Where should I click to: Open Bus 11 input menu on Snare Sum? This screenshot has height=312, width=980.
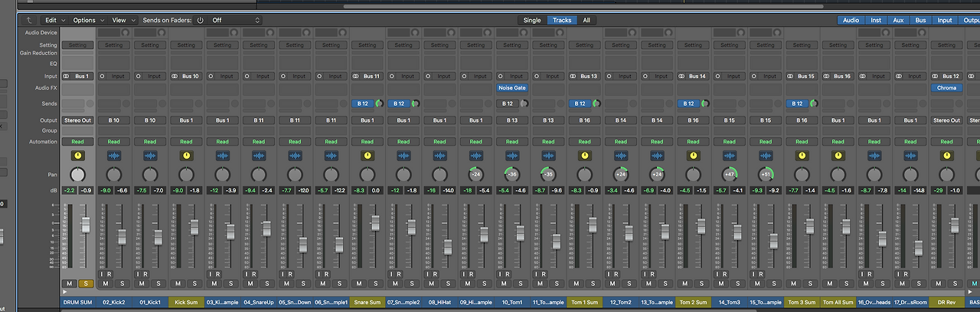[371, 77]
